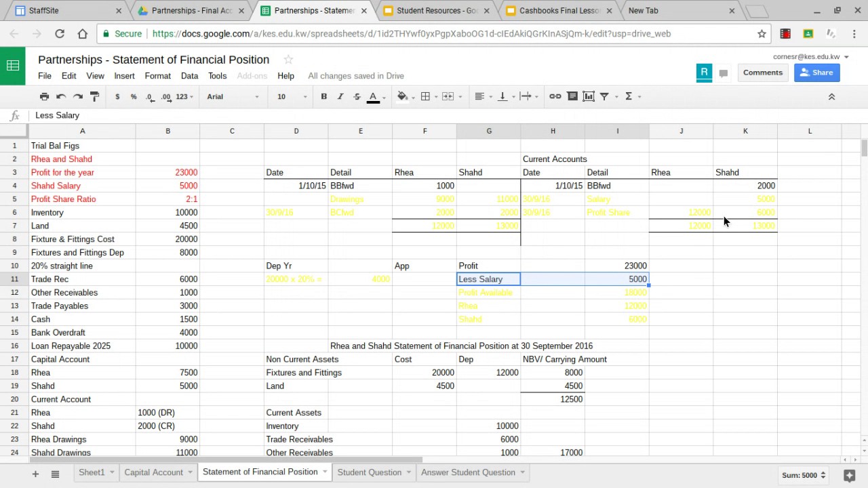This screenshot has width=868, height=488.
Task: Open the fill color picker
Action: tap(403, 97)
